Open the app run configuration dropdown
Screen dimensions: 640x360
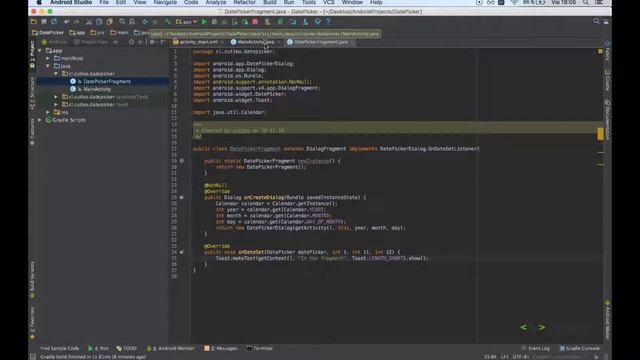pyautogui.click(x=187, y=22)
